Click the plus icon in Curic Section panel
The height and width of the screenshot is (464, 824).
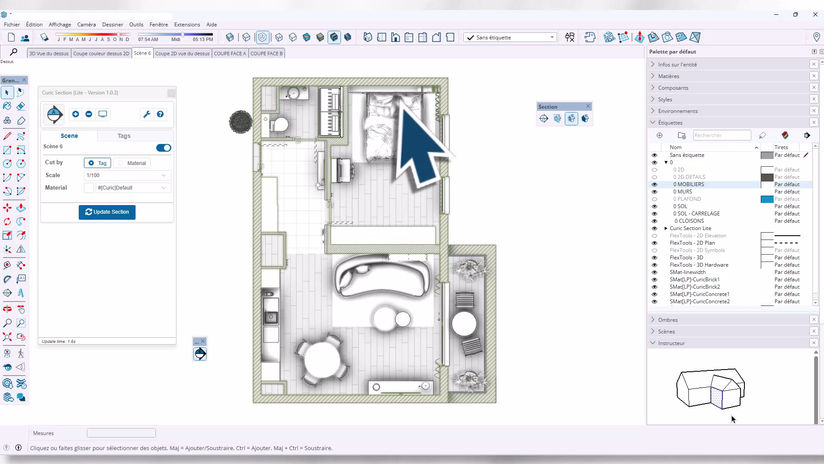[75, 114]
